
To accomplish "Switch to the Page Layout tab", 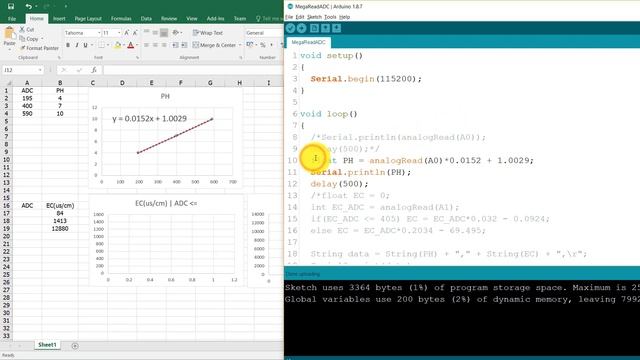I will (88, 19).
